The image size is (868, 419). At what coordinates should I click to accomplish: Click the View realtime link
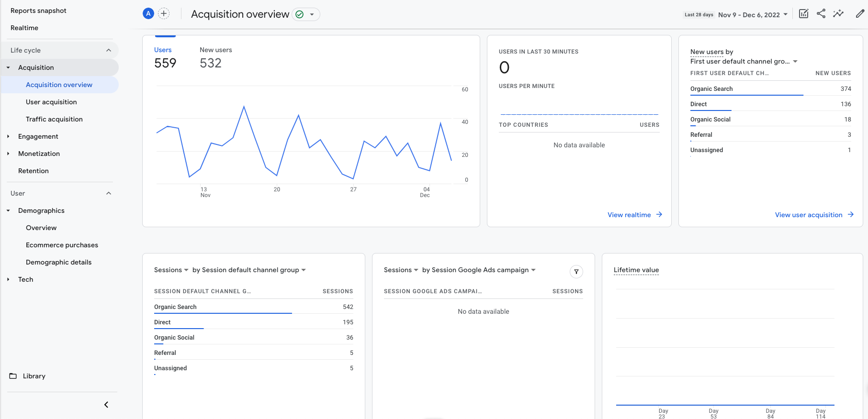tap(629, 215)
